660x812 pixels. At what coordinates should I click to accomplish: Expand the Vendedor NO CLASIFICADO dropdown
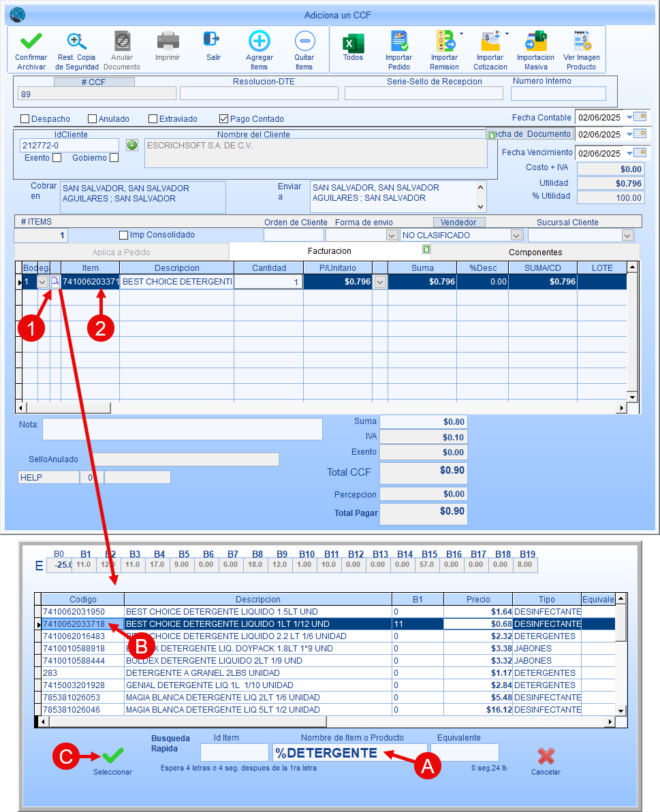click(516, 236)
